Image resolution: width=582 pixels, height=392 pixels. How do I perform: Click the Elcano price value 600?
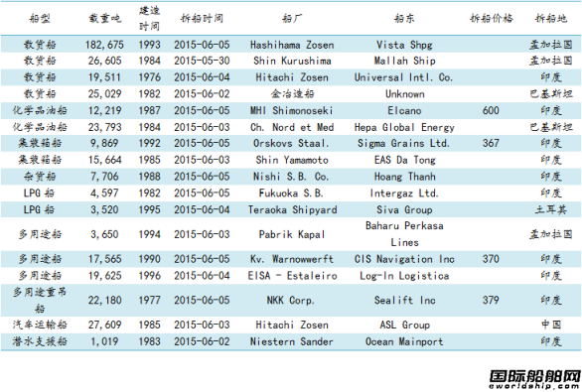(x=491, y=110)
